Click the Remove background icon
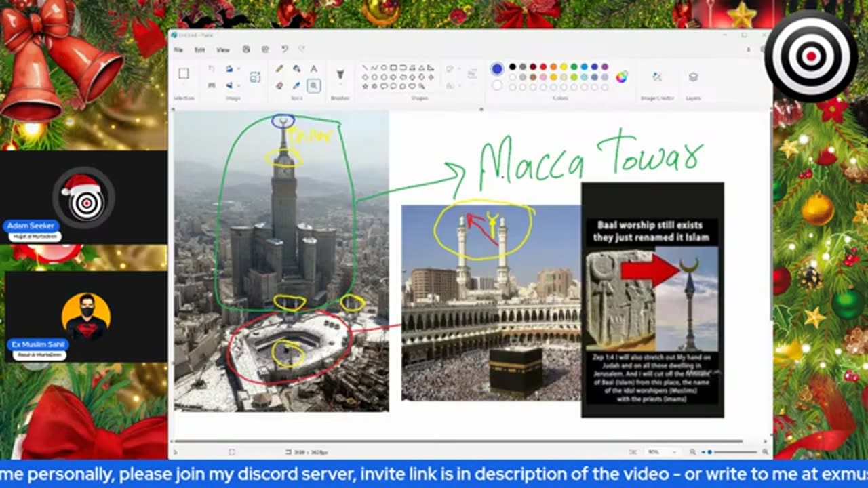This screenshot has height=488, width=868. (x=255, y=77)
